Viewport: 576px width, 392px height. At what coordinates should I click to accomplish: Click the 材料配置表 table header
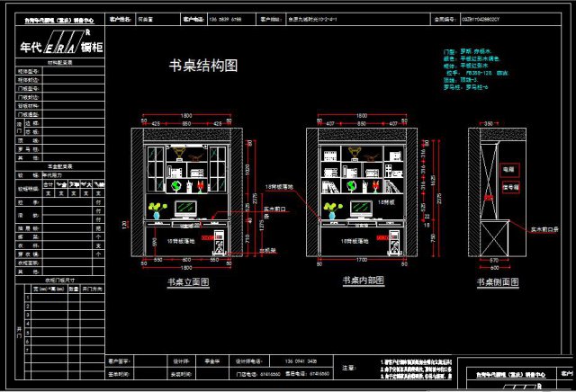tap(59, 64)
